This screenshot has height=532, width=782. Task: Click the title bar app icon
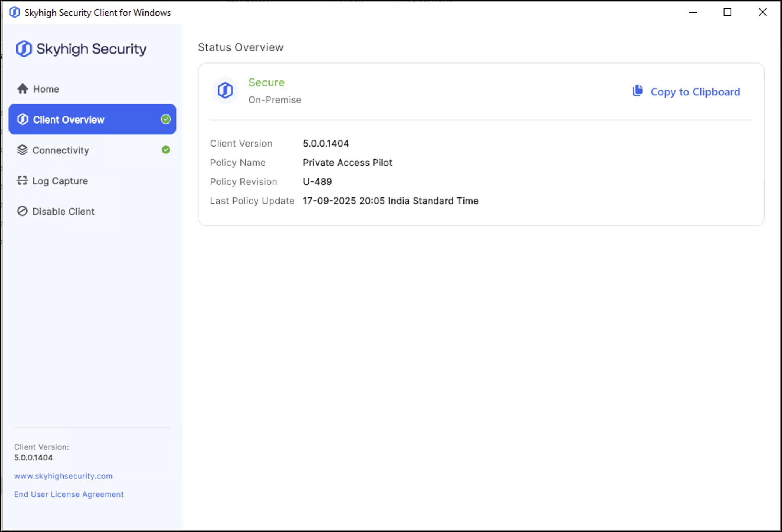point(15,12)
